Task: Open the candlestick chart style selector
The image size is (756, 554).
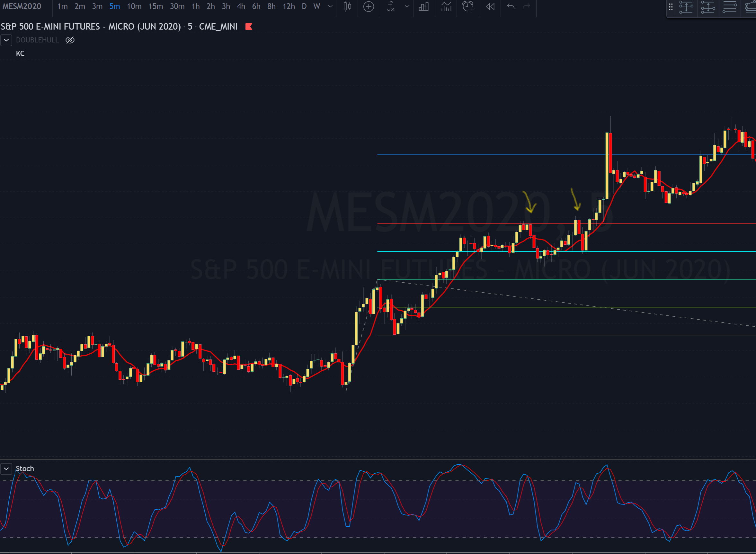Action: click(x=348, y=7)
